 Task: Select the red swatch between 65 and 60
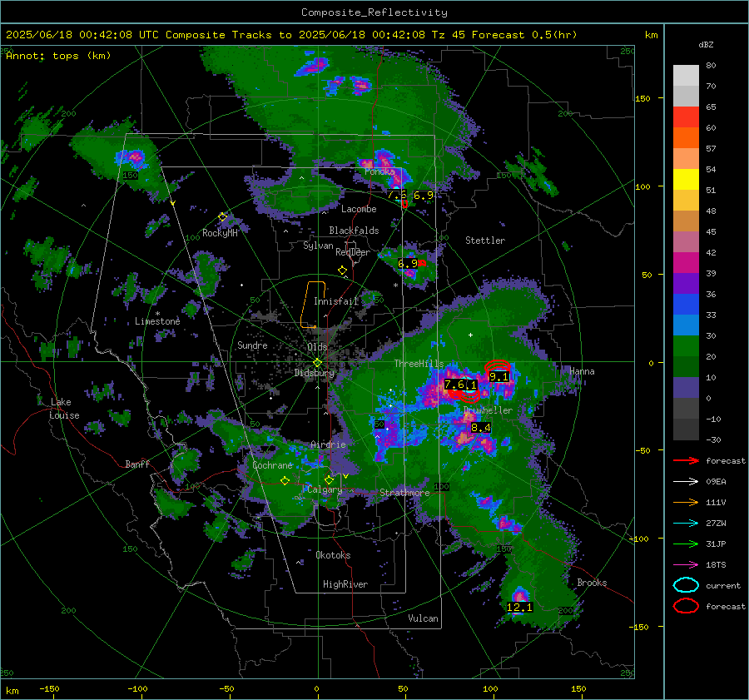686,117
